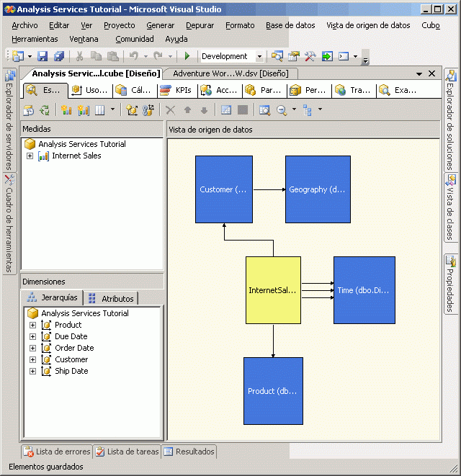The height and width of the screenshot is (476, 461).
Task: Click the Process icon in cube toolbar
Action: [x=29, y=110]
